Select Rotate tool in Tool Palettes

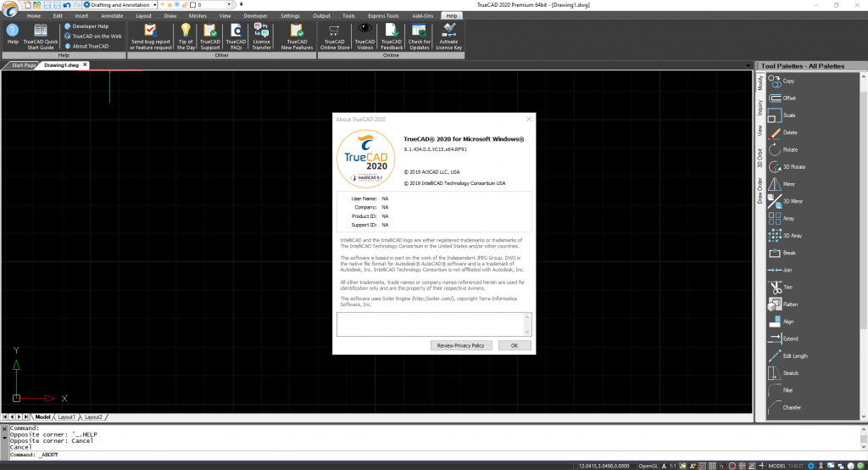click(783, 149)
